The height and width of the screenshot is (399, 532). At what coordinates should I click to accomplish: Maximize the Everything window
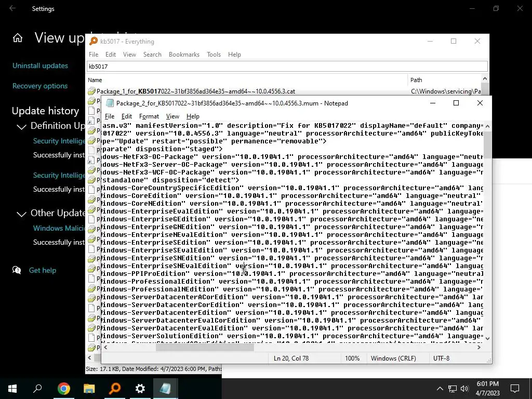(453, 42)
